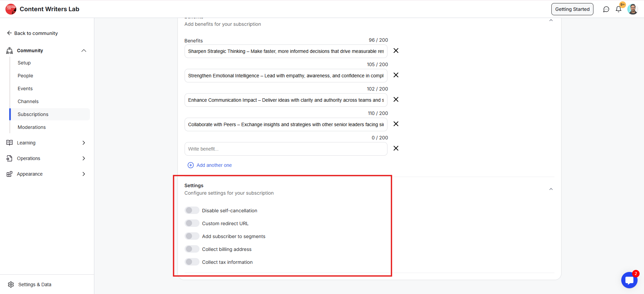Image resolution: width=644 pixels, height=294 pixels.
Task: Delete the Emotional Intelligence benefit row
Action: click(x=396, y=75)
